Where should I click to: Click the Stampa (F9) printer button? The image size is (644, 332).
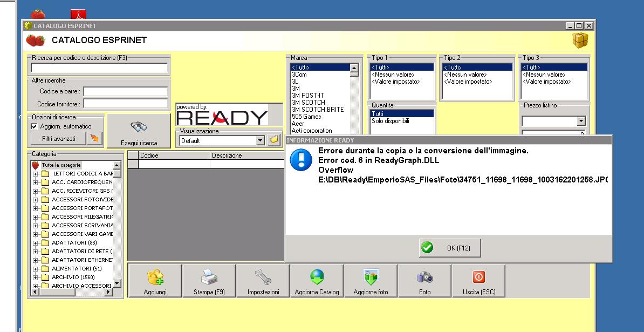[209, 281]
